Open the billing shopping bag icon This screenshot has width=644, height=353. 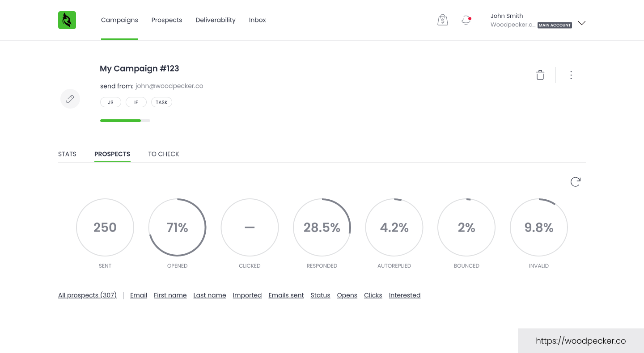click(x=442, y=20)
